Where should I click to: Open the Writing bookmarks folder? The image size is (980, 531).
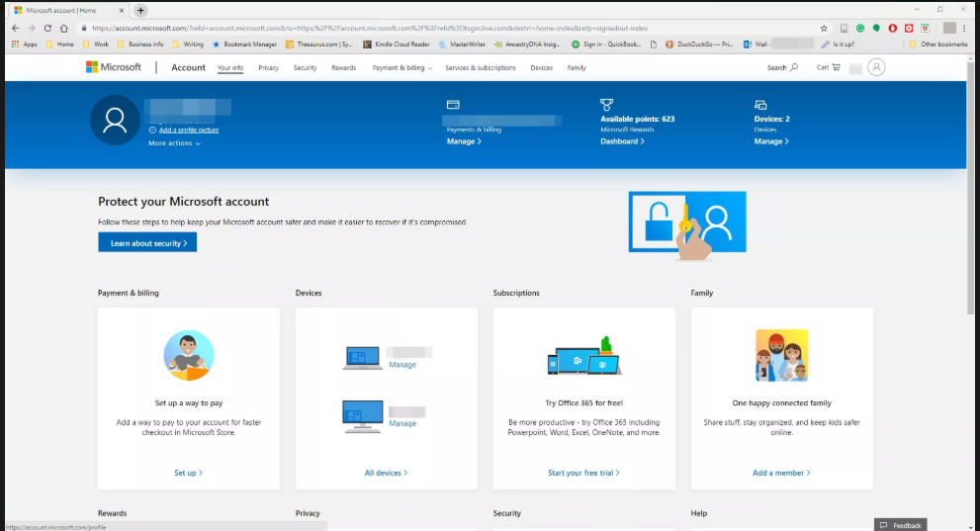click(188, 44)
